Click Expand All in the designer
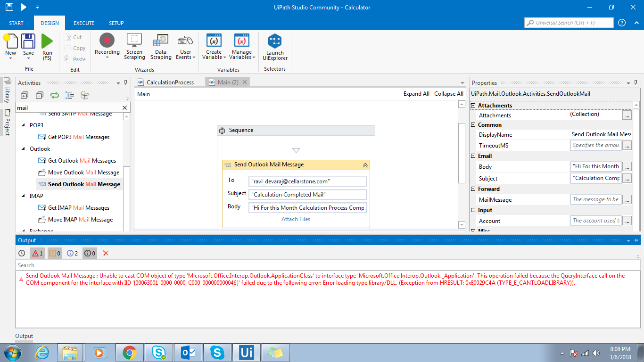Screen dimensions: 644x362 (x=416, y=94)
